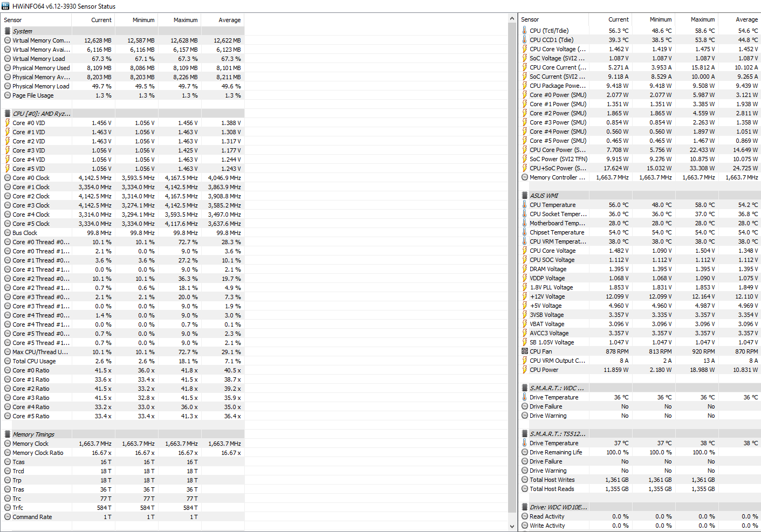Click the thermometer icon next to Chipset Temperature
The width and height of the screenshot is (761, 532).
pos(524,232)
